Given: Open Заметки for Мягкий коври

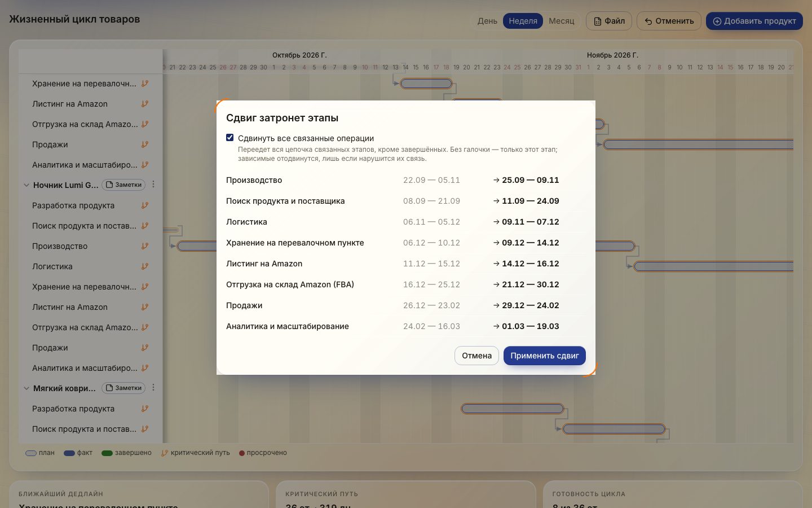Looking at the screenshot, I should 123,388.
